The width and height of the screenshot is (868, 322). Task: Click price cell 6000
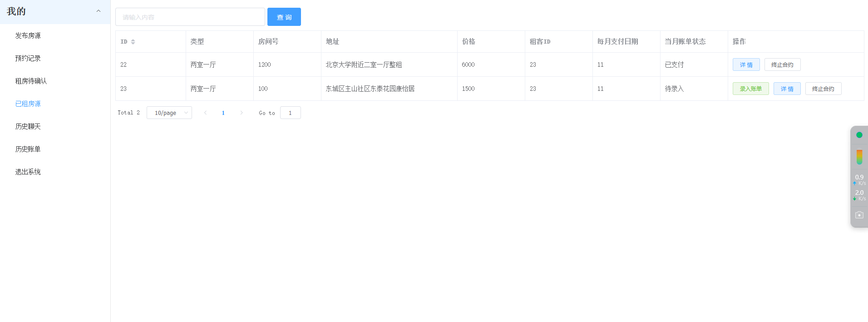(x=468, y=64)
